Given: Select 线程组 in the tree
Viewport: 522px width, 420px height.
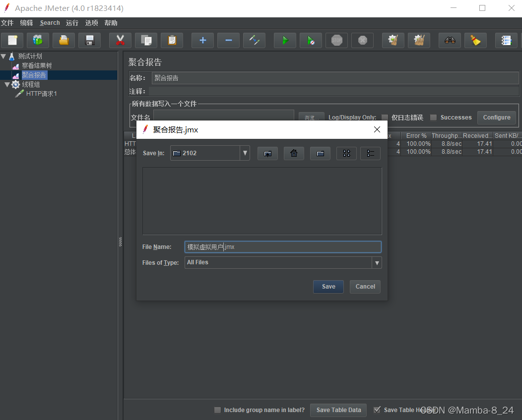Looking at the screenshot, I should click(31, 84).
